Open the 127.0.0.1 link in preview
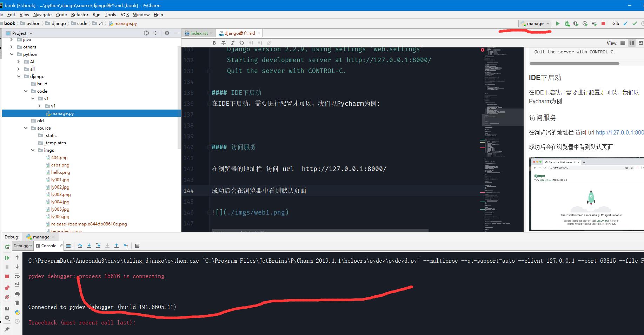This screenshot has width=644, height=335. 620,132
